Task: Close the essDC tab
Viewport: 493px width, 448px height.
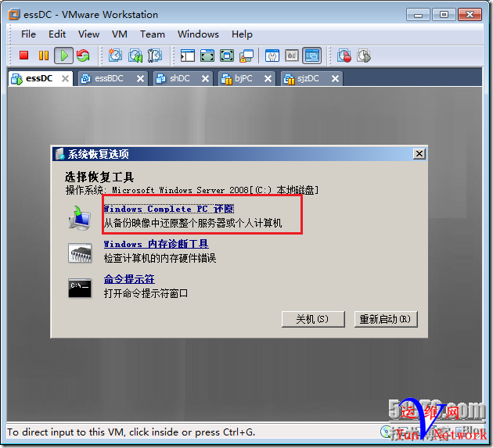Action: [x=65, y=78]
